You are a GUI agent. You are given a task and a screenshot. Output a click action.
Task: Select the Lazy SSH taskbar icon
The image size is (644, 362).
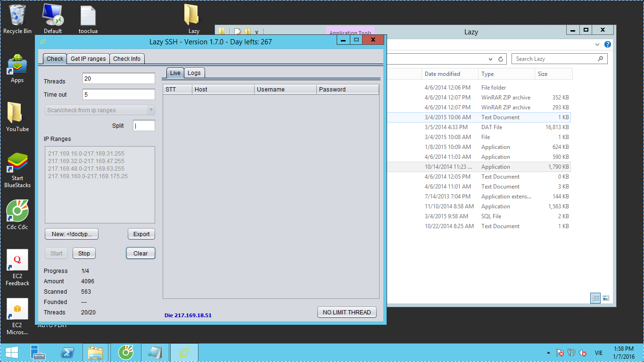pos(184,353)
